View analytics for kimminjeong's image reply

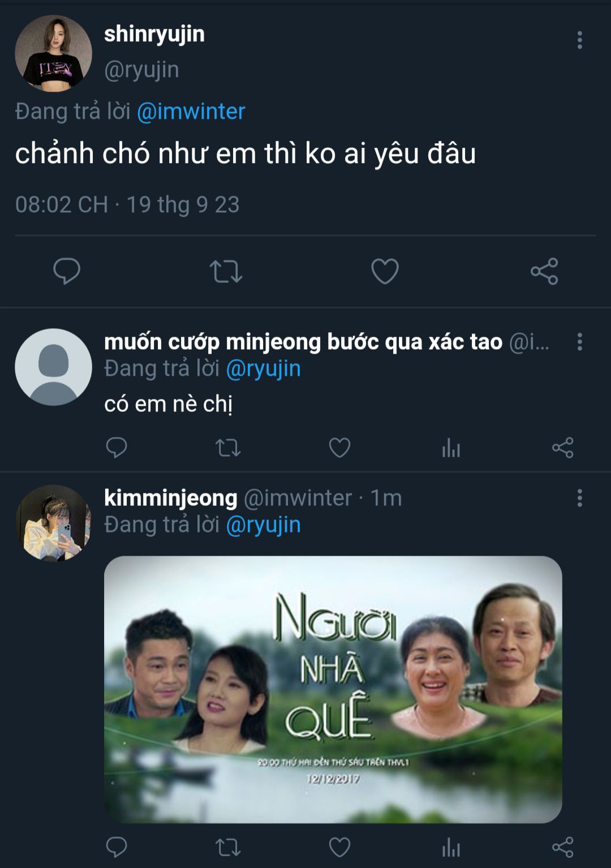point(451,847)
